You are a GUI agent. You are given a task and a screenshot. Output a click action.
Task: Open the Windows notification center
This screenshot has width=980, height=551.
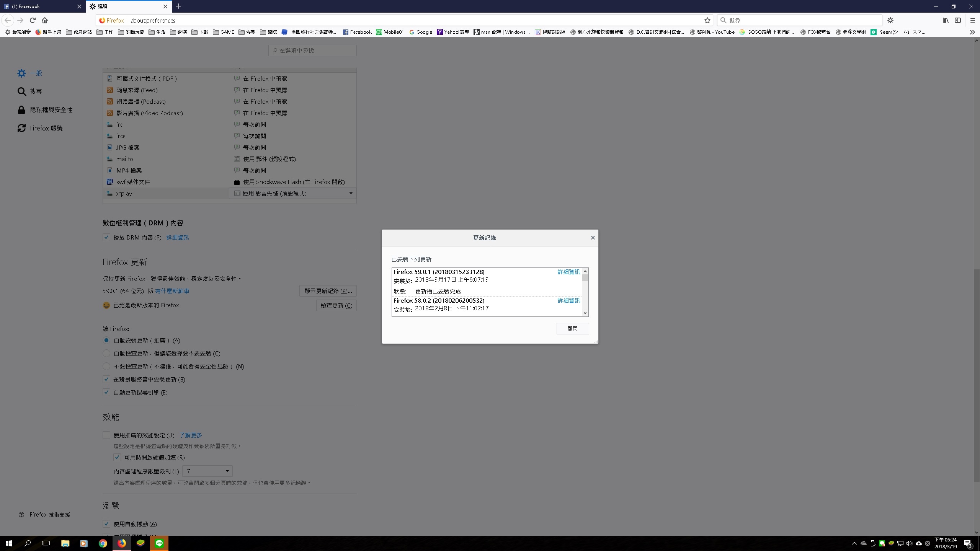coord(968,543)
